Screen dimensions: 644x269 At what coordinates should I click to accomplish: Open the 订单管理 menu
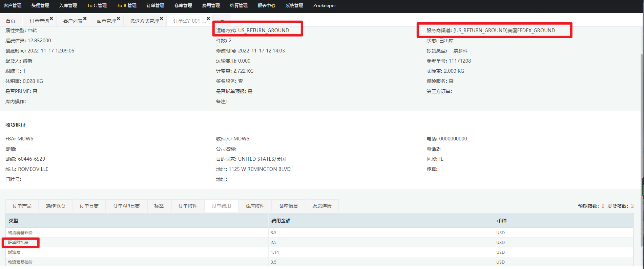coord(155,5)
